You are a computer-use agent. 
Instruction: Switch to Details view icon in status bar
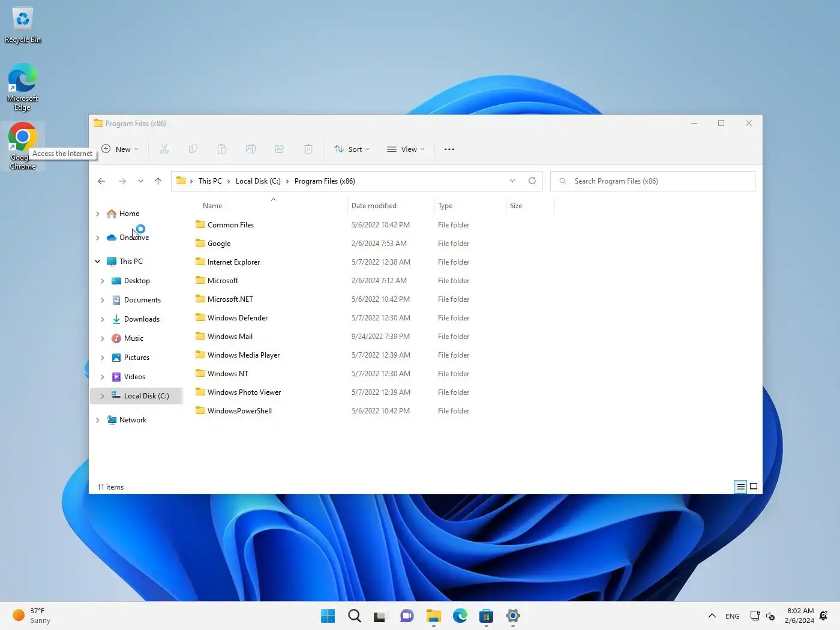741,487
